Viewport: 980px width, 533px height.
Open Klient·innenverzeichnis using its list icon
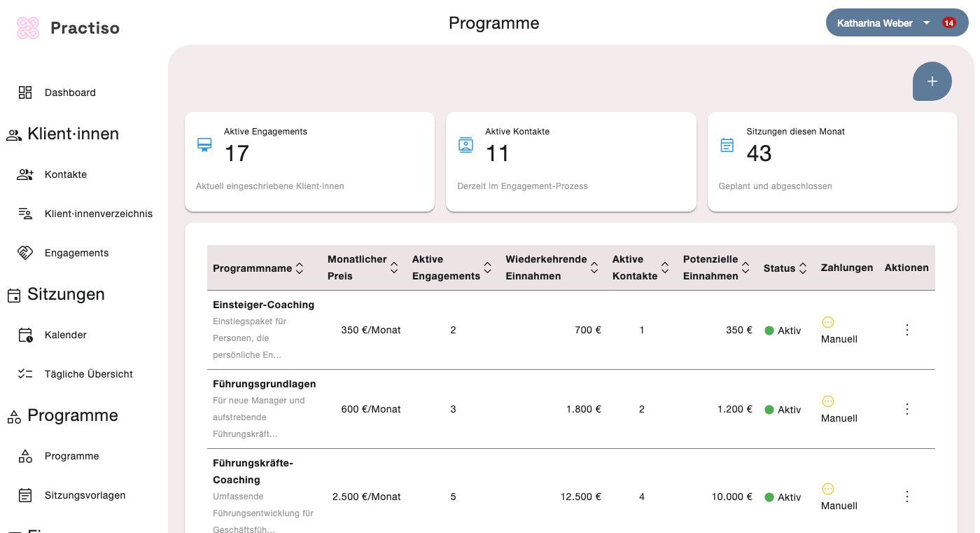pos(25,214)
